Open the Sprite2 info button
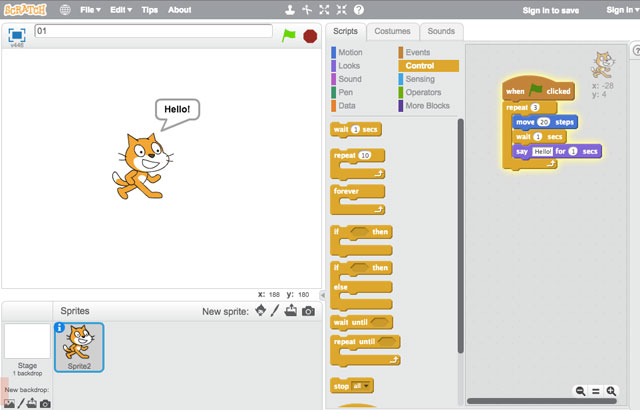The height and width of the screenshot is (410, 640). (x=60, y=327)
